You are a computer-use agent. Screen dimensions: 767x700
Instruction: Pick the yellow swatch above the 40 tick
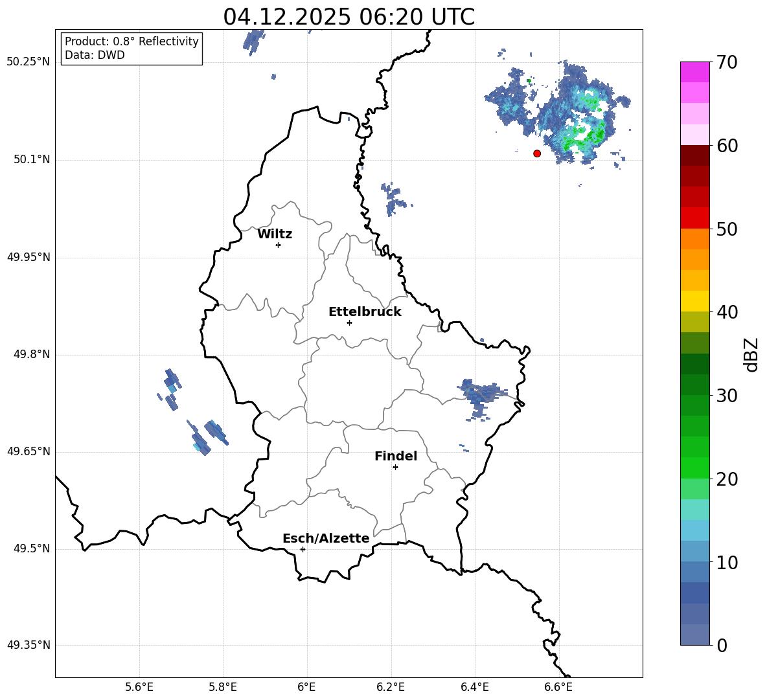point(694,301)
